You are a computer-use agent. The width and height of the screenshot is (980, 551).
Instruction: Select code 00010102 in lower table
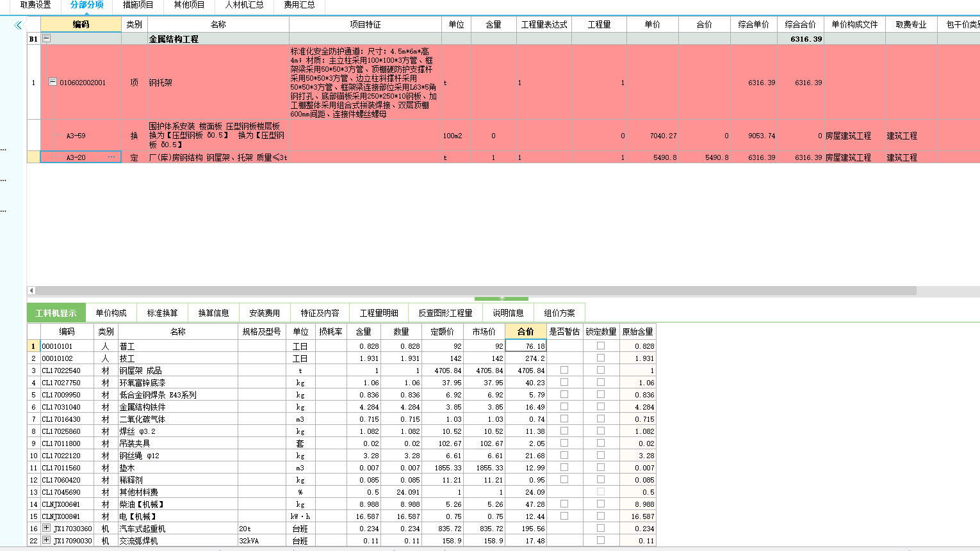[67, 358]
